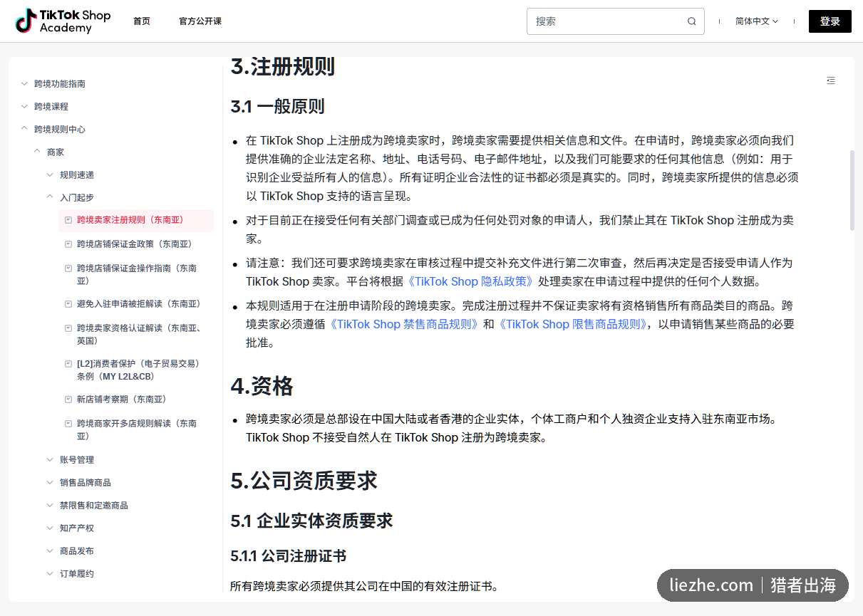
Task: Expand the 销售品牌商品 chevron
Action: (50, 483)
